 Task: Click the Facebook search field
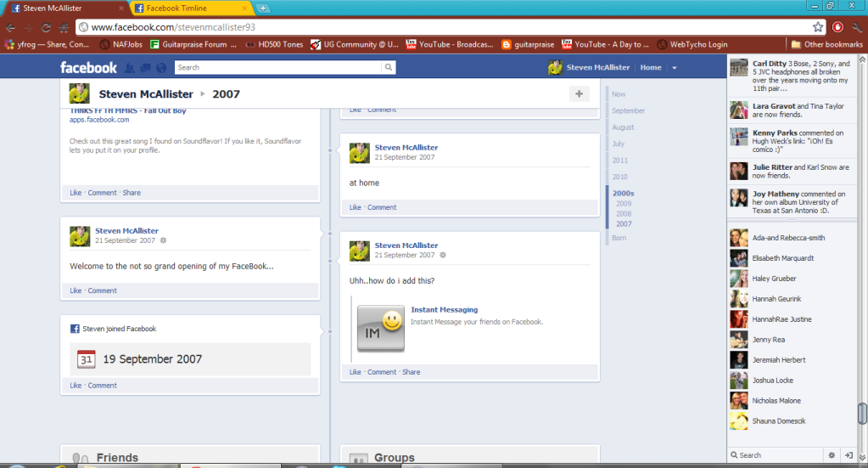click(278, 67)
